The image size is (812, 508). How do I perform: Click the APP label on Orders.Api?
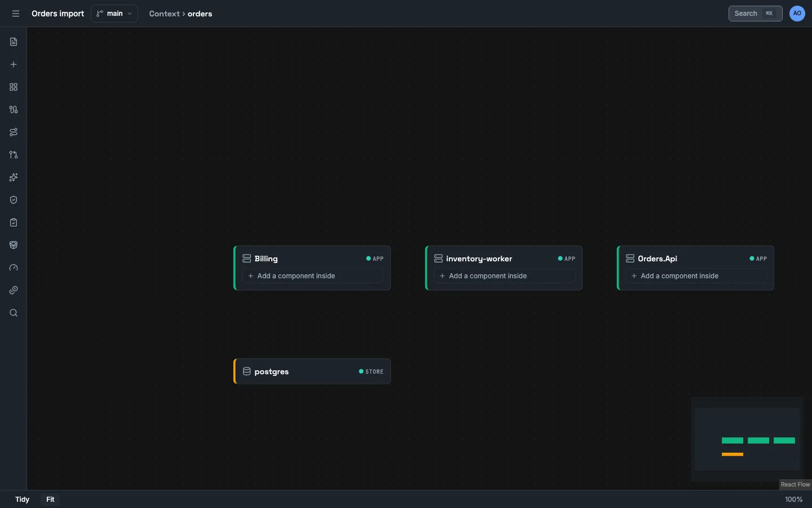[x=762, y=259]
